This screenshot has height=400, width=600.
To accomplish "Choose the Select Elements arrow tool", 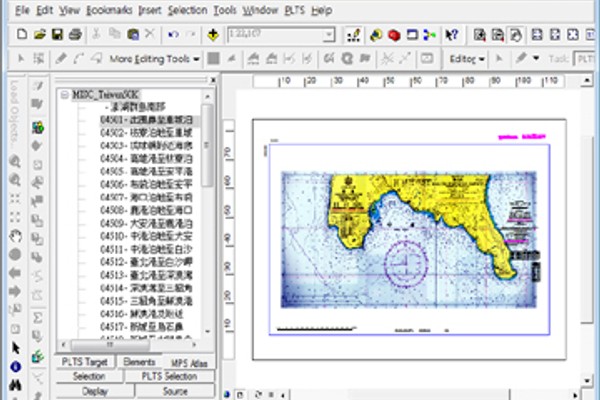I will 15,348.
